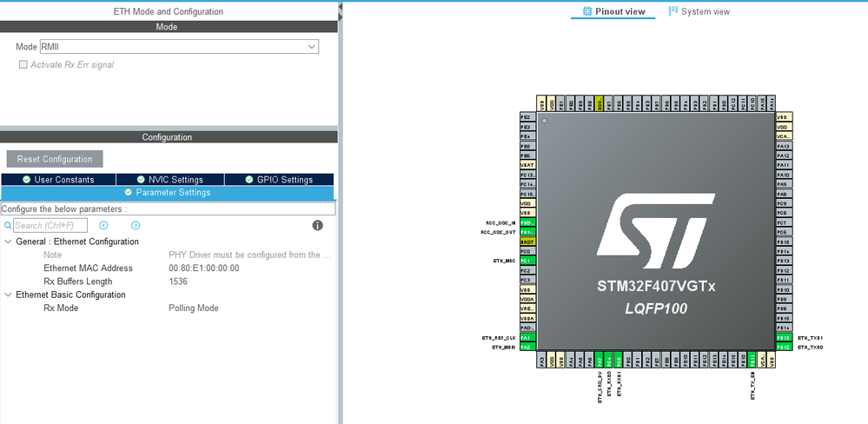Click the PA3 pin on bottom edge
The width and height of the screenshot is (868, 424).
(541, 360)
